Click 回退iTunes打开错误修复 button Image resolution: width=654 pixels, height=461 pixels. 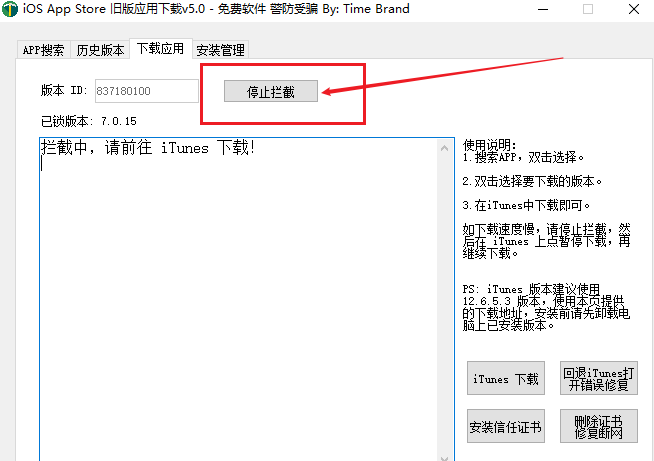point(599,378)
